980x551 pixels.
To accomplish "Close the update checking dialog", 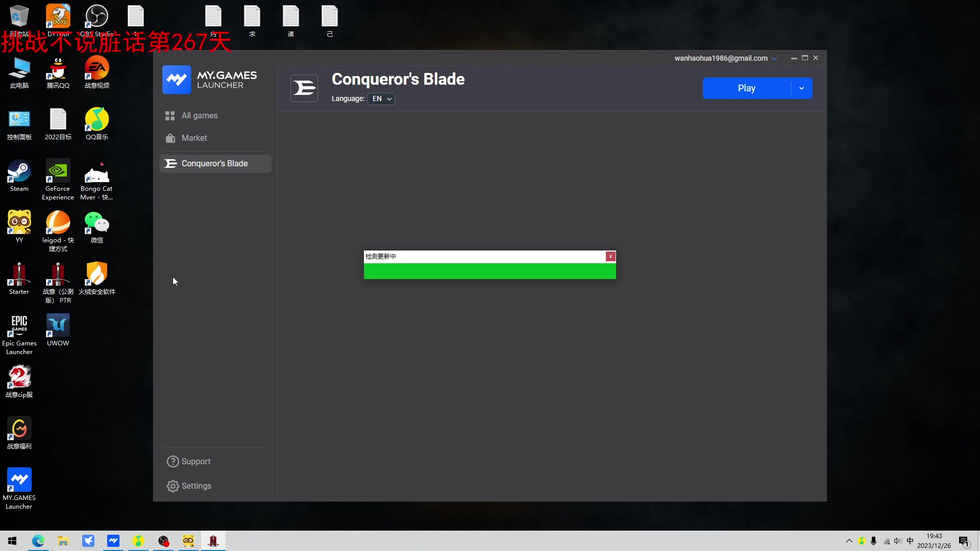I will tap(610, 257).
